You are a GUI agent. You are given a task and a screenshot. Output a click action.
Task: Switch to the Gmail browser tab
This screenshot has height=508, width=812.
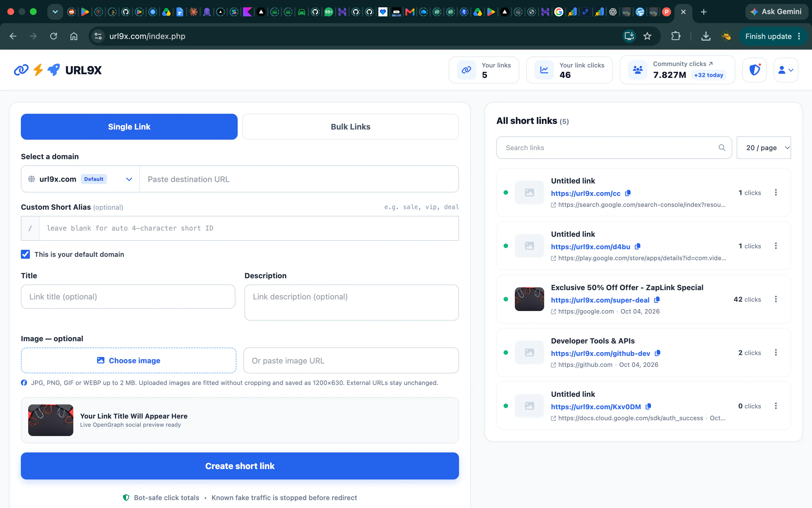(x=410, y=12)
